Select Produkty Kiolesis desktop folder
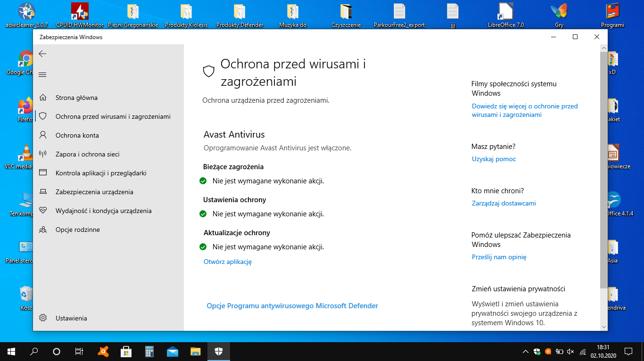The width and height of the screenshot is (644, 361). 186,16
